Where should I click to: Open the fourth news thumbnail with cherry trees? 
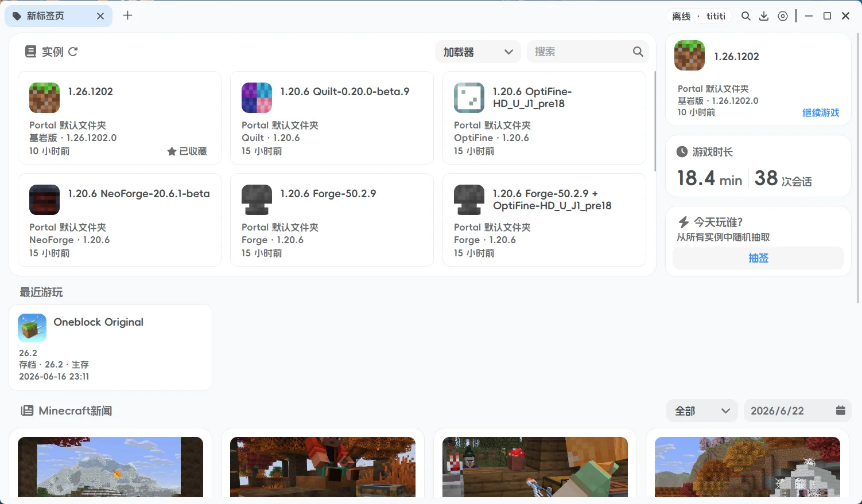pyautogui.click(x=747, y=467)
